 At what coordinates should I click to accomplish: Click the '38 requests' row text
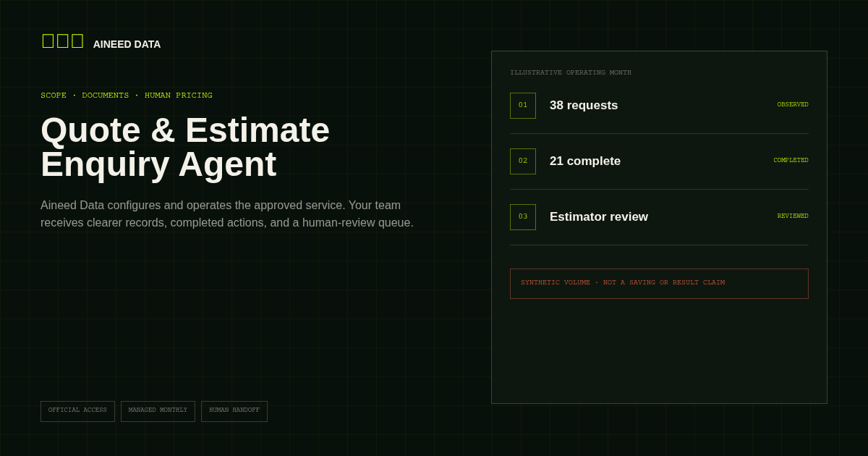click(x=584, y=106)
